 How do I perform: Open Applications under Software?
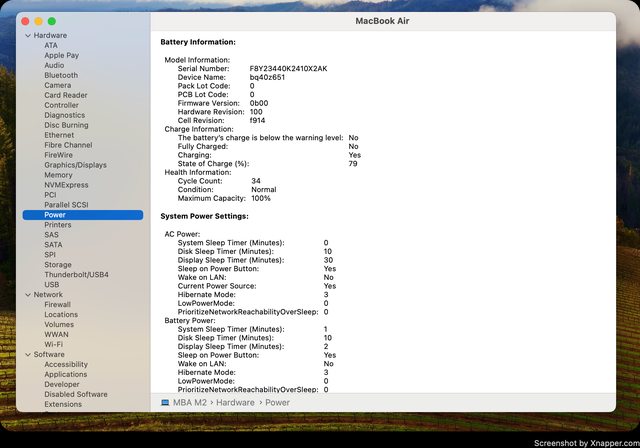[x=66, y=375]
